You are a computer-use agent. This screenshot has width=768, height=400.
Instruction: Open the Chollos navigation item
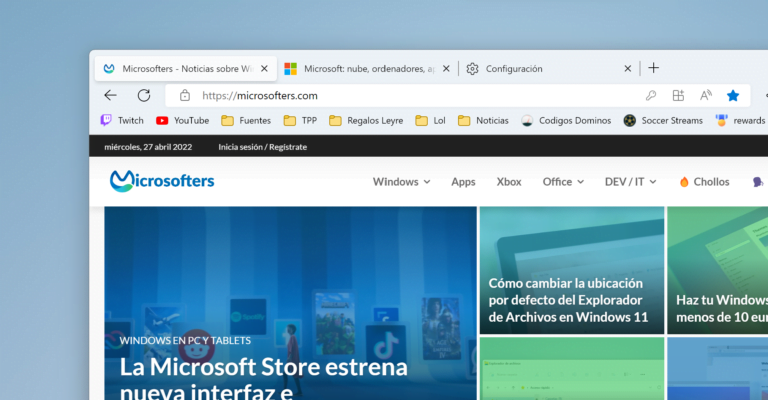[704, 182]
